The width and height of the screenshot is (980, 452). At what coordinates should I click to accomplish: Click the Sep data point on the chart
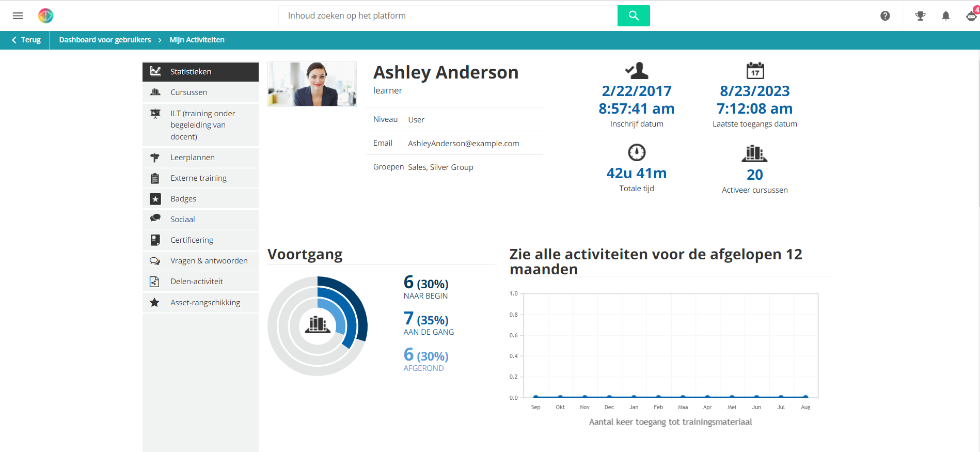[x=536, y=397]
